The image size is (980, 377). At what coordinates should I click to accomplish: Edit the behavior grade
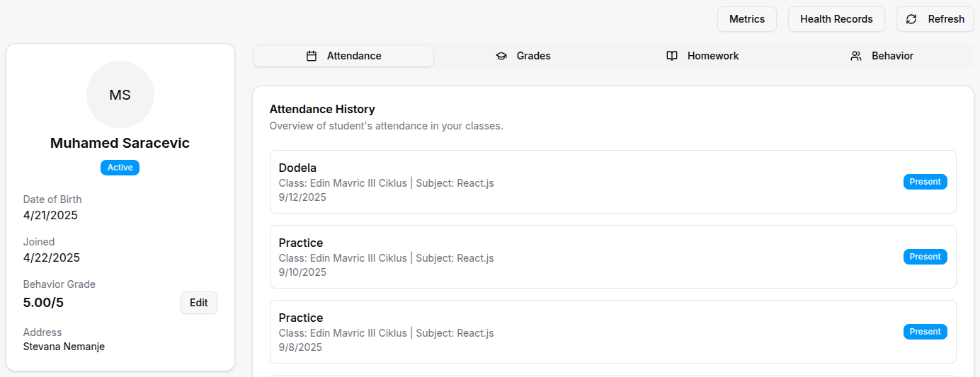(x=199, y=303)
